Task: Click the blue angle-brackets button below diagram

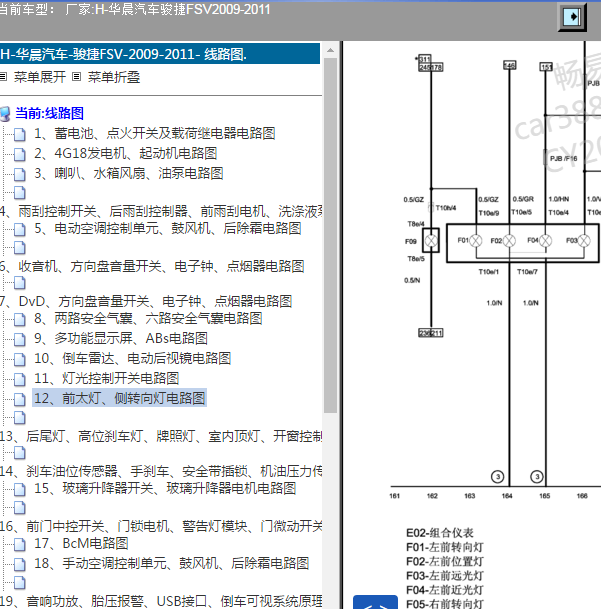Action: click(375, 602)
